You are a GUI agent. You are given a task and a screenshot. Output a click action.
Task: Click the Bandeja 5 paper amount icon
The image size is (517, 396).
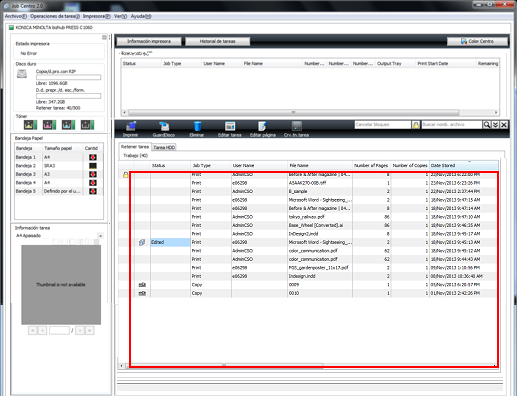93,191
